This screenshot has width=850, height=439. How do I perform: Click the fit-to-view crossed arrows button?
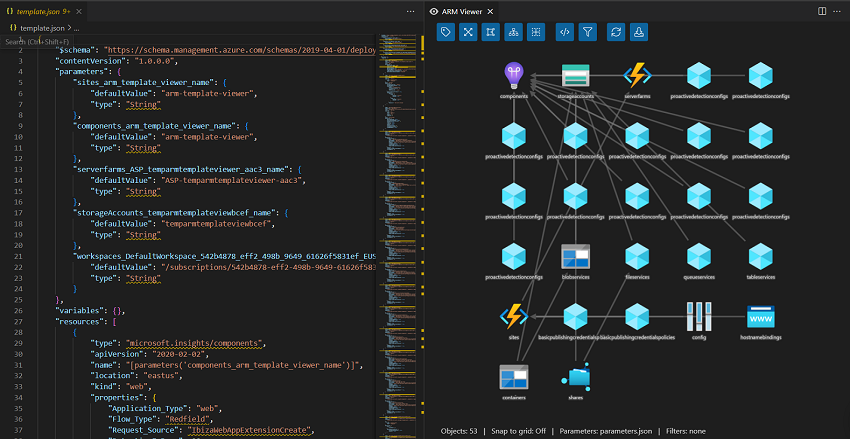point(467,32)
